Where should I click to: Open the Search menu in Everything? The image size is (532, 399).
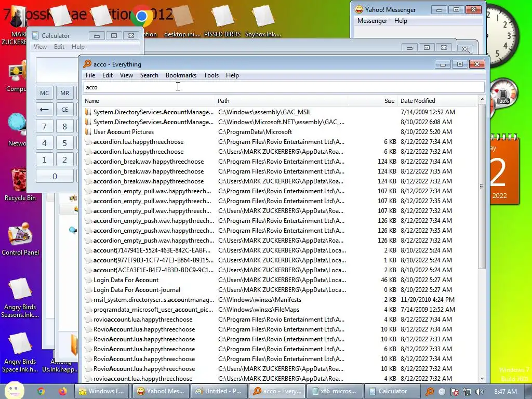tap(149, 75)
